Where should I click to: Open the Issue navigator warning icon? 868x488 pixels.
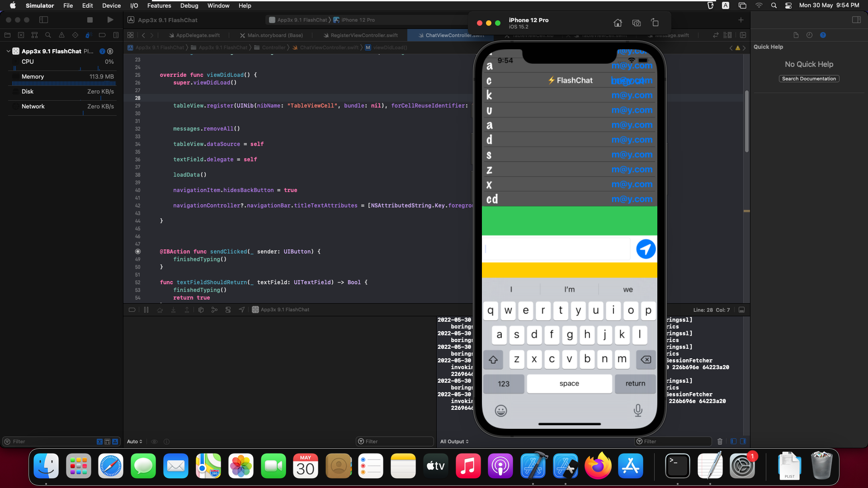click(x=61, y=35)
